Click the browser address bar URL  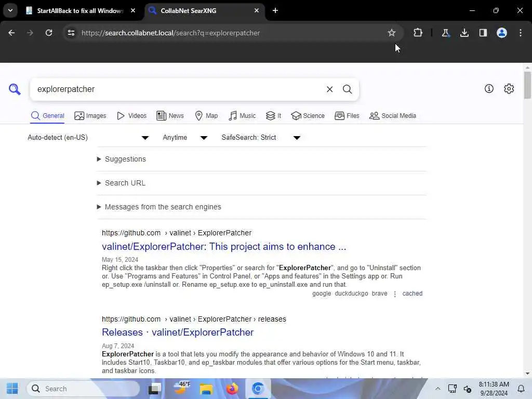[170, 33]
